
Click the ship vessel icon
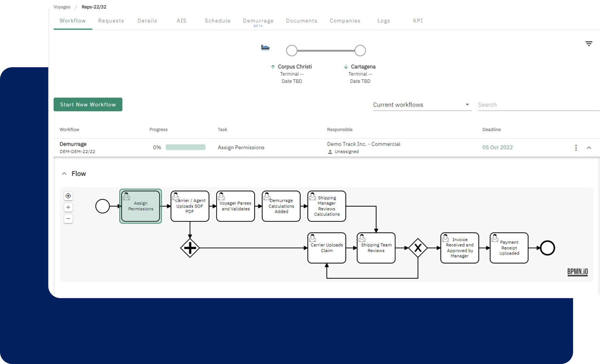click(265, 48)
